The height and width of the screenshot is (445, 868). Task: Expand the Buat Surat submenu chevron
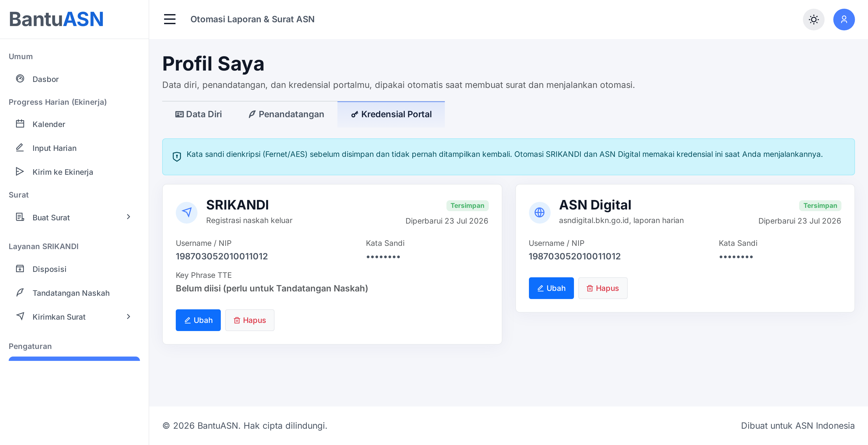click(x=128, y=217)
